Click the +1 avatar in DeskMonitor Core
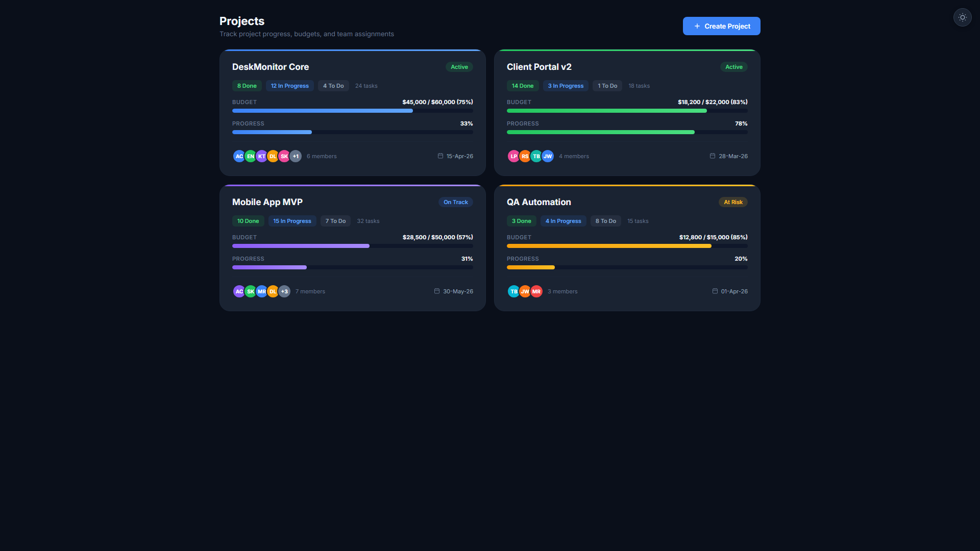This screenshot has width=980, height=551. [x=296, y=156]
